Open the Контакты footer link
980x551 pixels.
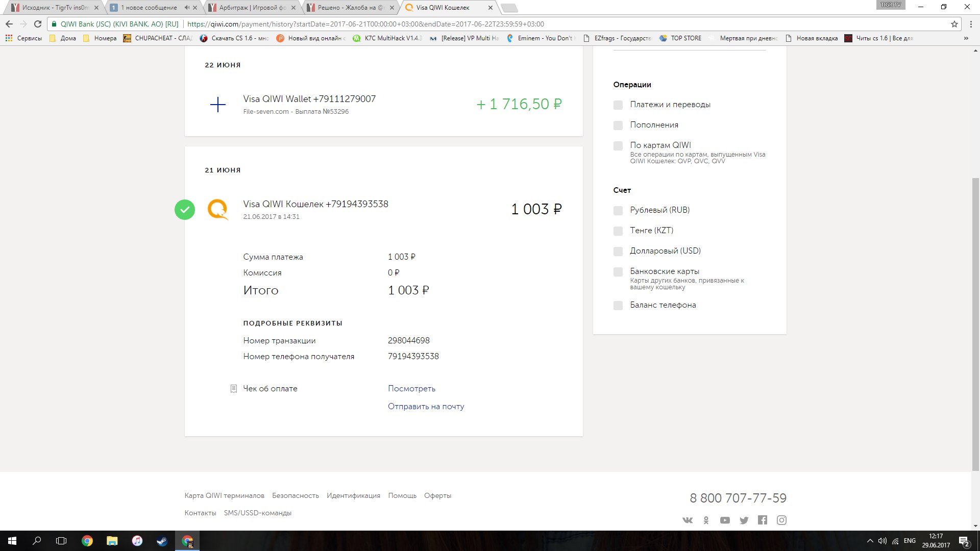[200, 513]
